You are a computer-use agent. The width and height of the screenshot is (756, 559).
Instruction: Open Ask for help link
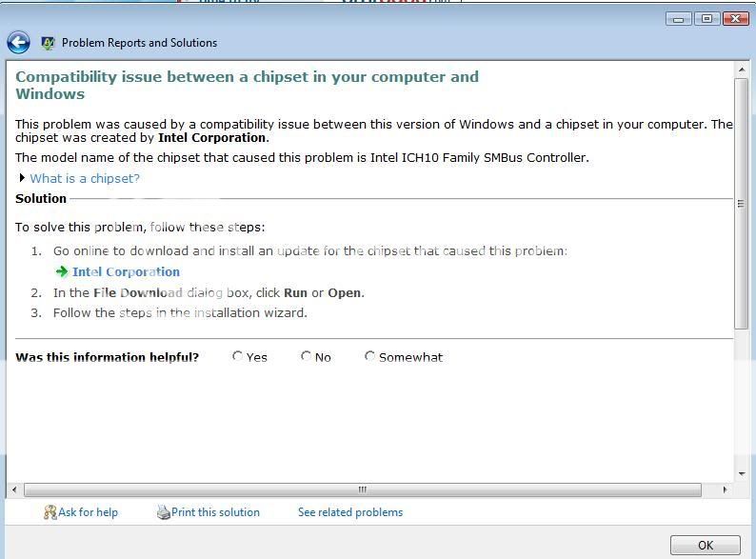pyautogui.click(x=88, y=512)
